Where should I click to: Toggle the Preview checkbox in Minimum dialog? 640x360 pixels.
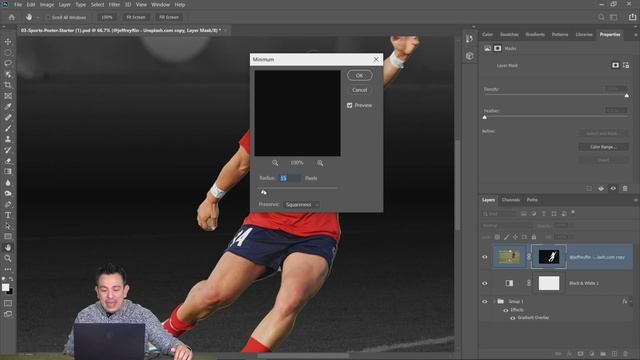349,105
